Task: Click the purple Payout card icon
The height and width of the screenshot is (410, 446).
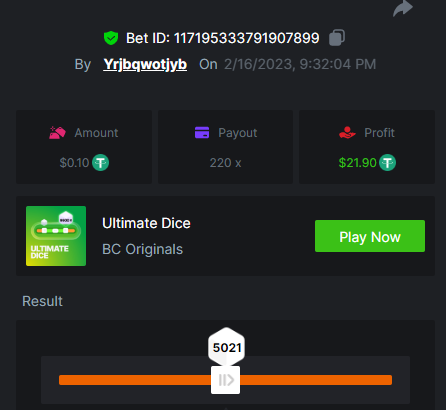Action: pyautogui.click(x=202, y=132)
